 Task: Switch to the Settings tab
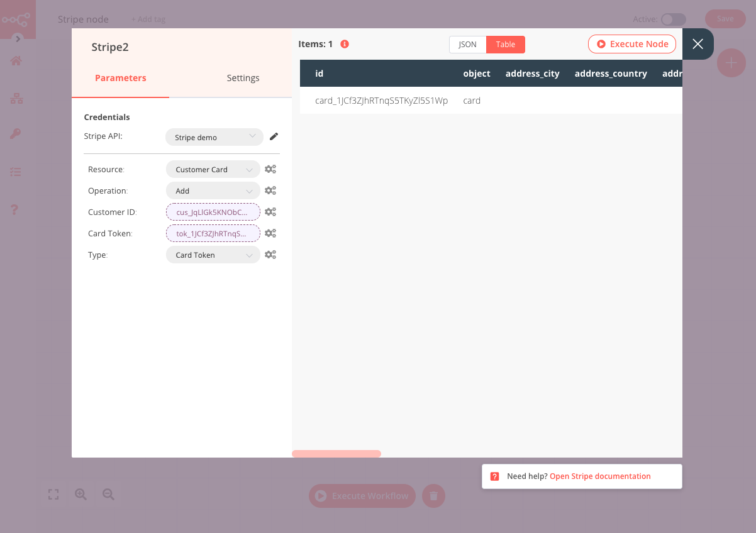tap(243, 78)
